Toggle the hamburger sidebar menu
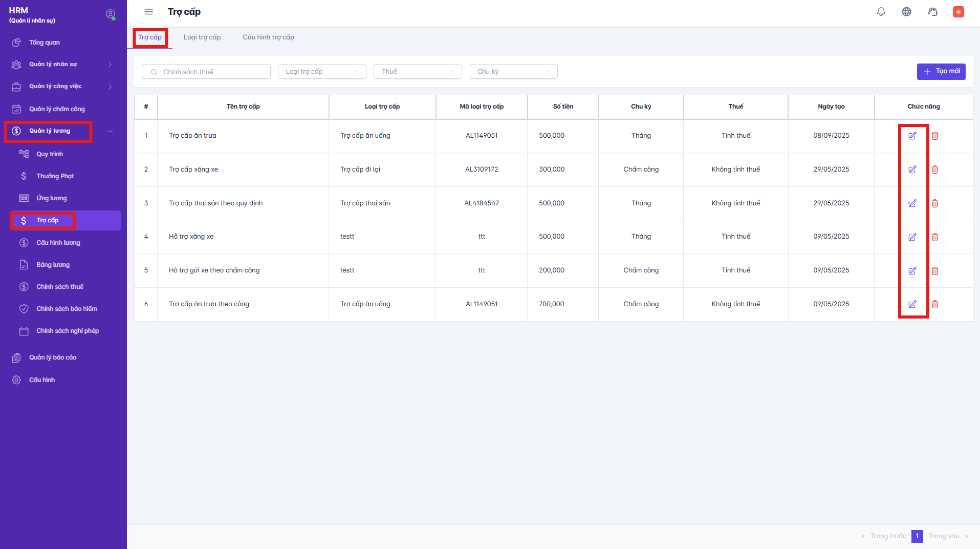This screenshot has width=980, height=549. pos(148,12)
